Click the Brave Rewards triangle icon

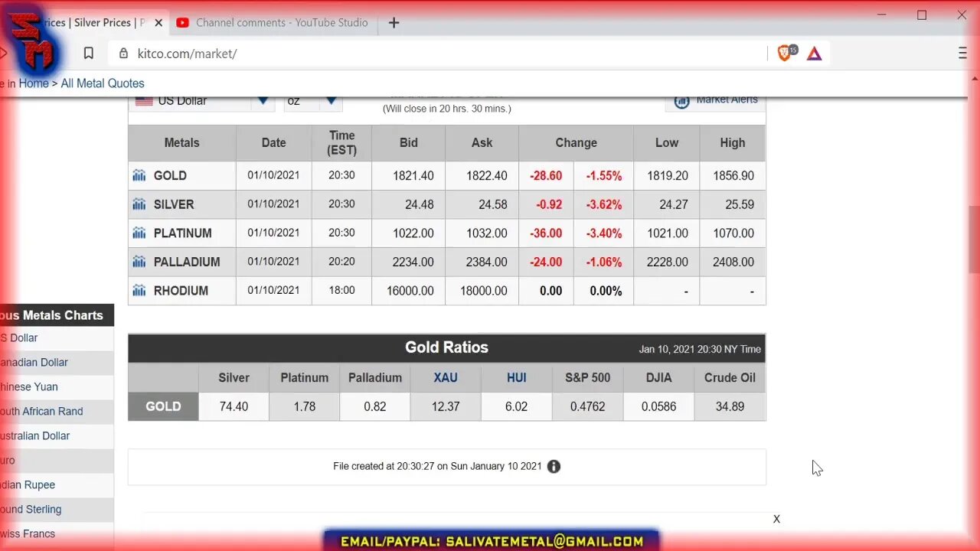815,54
